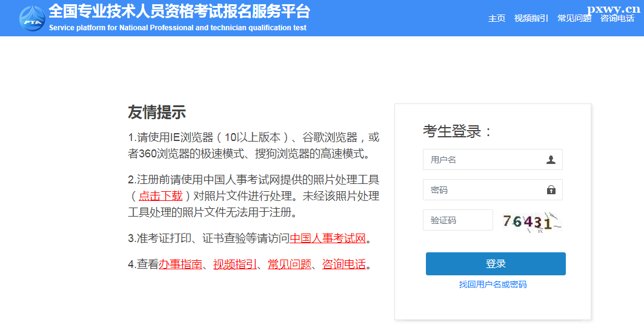Visit the 中国人事考试网 link in tip 3

[x=328, y=238]
